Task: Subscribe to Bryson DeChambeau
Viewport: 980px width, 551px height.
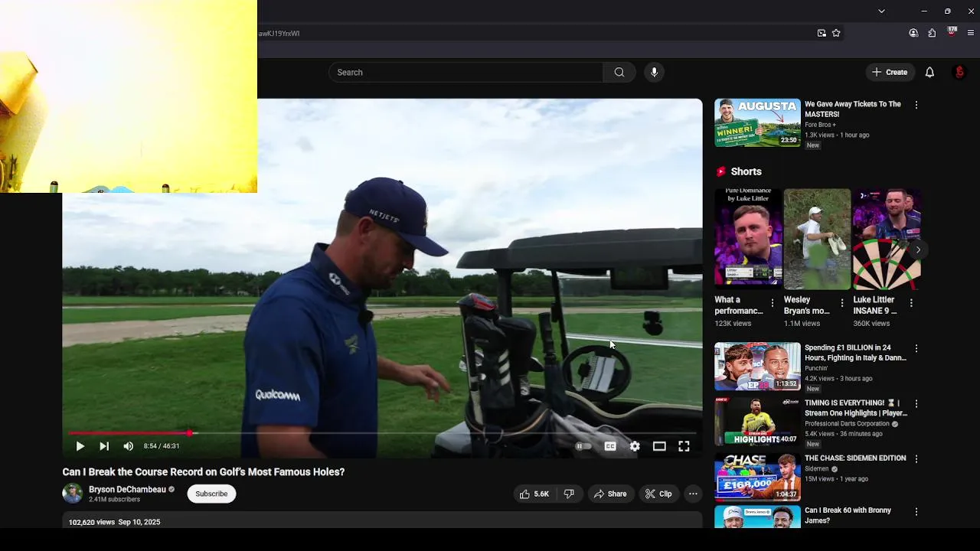Action: pyautogui.click(x=211, y=494)
